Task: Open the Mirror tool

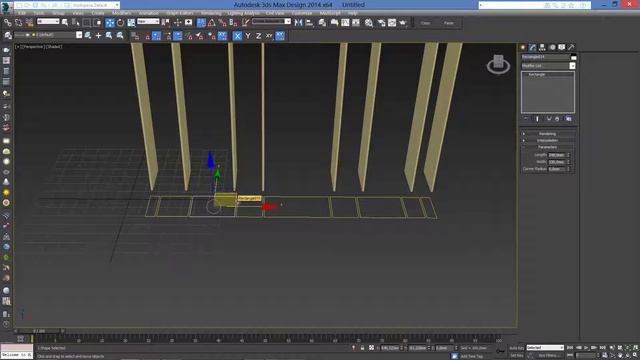Action: 298,23
